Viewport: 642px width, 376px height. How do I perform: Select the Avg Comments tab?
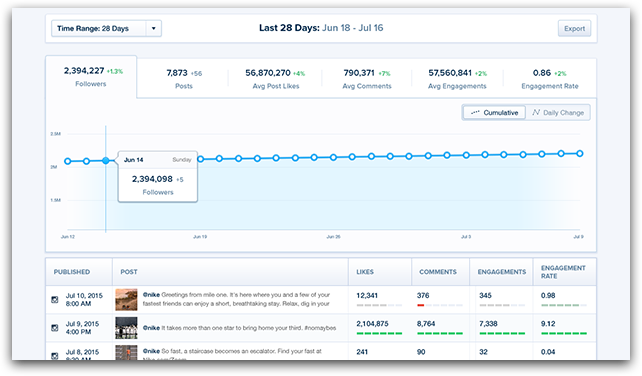tap(367, 79)
